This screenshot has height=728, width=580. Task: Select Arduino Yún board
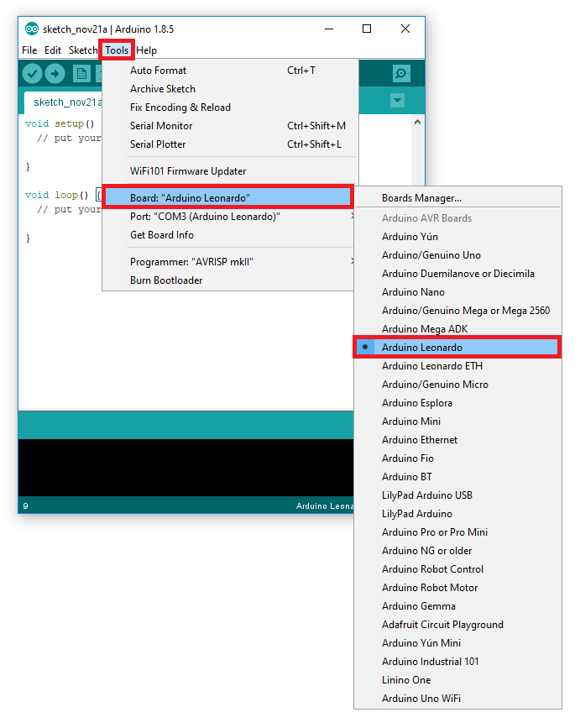(457, 237)
